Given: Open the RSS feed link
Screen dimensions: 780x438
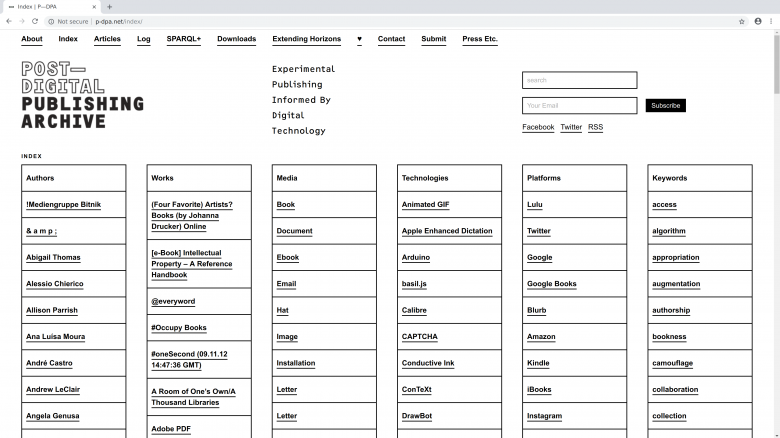Looking at the screenshot, I should pyautogui.click(x=595, y=127).
